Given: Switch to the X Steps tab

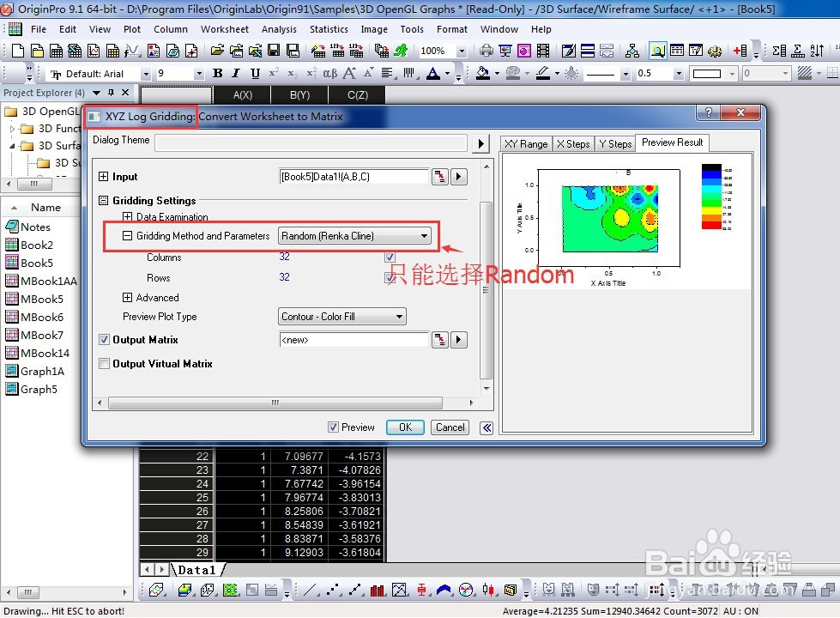Looking at the screenshot, I should [572, 143].
